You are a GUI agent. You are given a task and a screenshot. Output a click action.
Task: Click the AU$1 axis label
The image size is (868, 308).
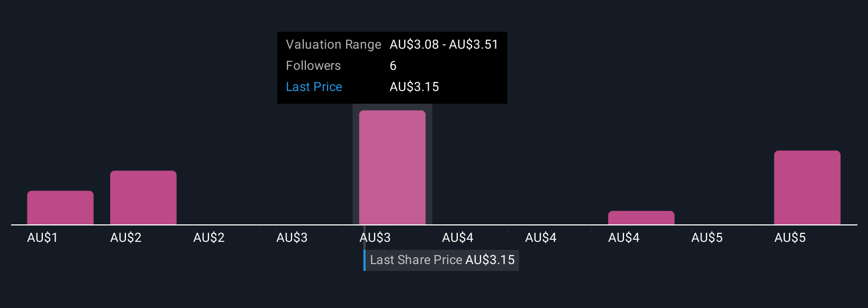pyautogui.click(x=42, y=238)
